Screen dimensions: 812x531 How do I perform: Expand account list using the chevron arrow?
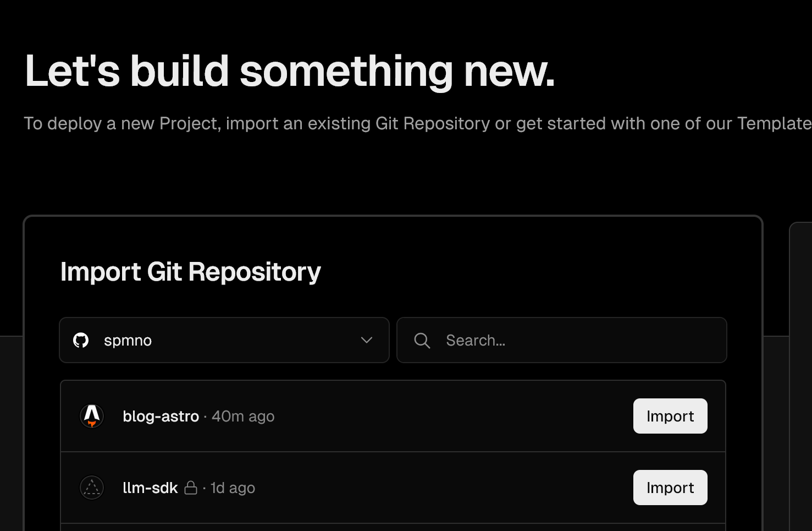coord(367,340)
